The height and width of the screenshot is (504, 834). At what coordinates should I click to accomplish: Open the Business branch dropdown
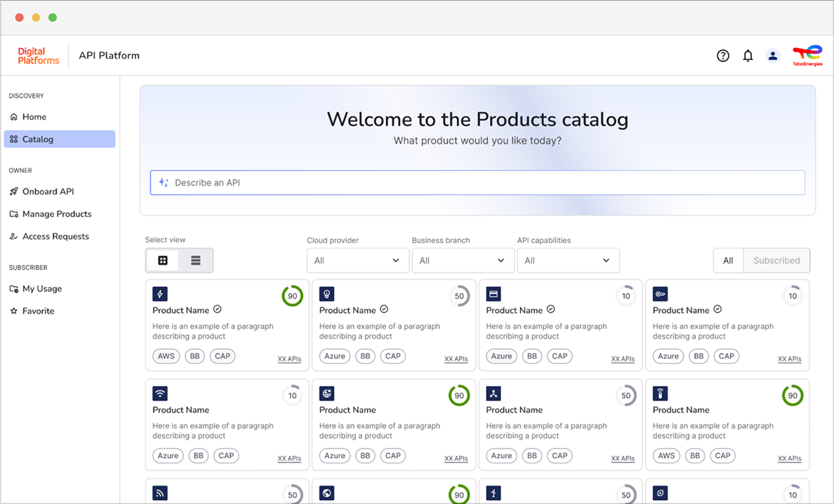(462, 260)
